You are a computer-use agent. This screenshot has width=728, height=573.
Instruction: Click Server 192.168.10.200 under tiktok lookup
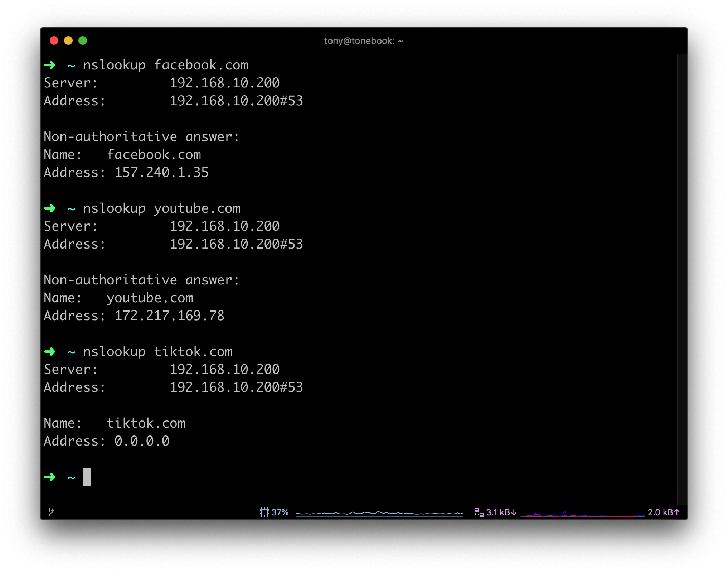161,370
